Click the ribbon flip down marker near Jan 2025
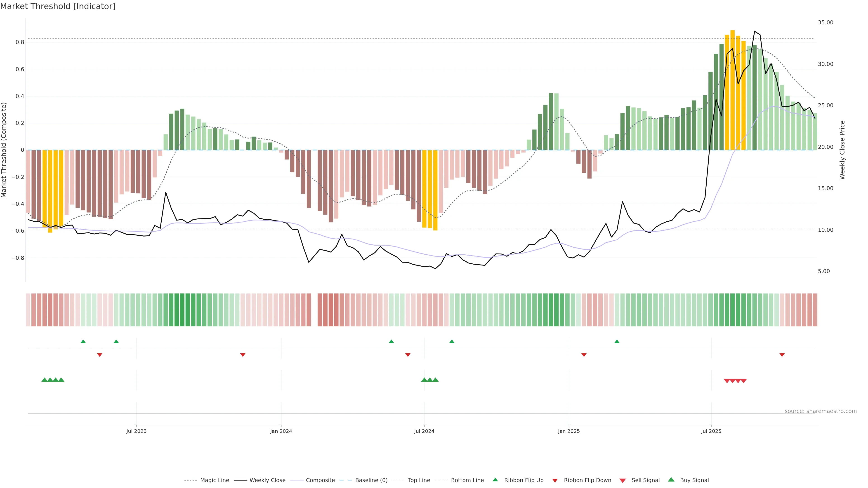Image resolution: width=868 pixels, height=488 pixels. 584,355
